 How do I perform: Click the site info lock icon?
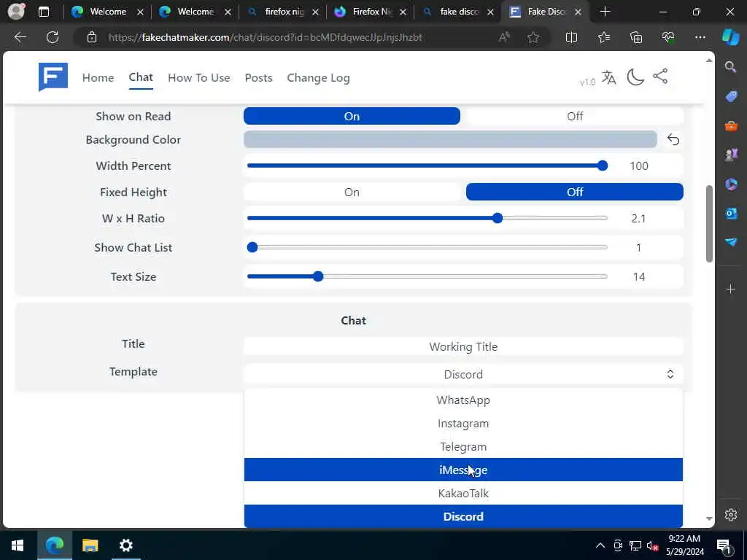click(x=92, y=37)
